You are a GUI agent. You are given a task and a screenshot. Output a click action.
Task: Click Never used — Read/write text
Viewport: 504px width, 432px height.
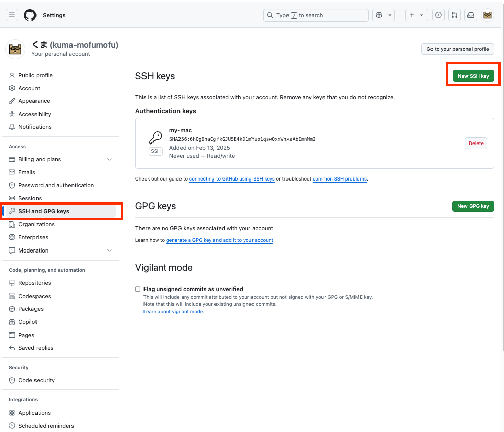202,156
